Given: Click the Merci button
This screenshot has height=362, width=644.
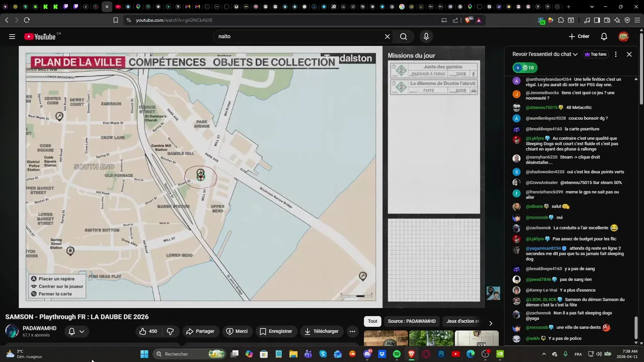Looking at the screenshot, I should [237, 331].
